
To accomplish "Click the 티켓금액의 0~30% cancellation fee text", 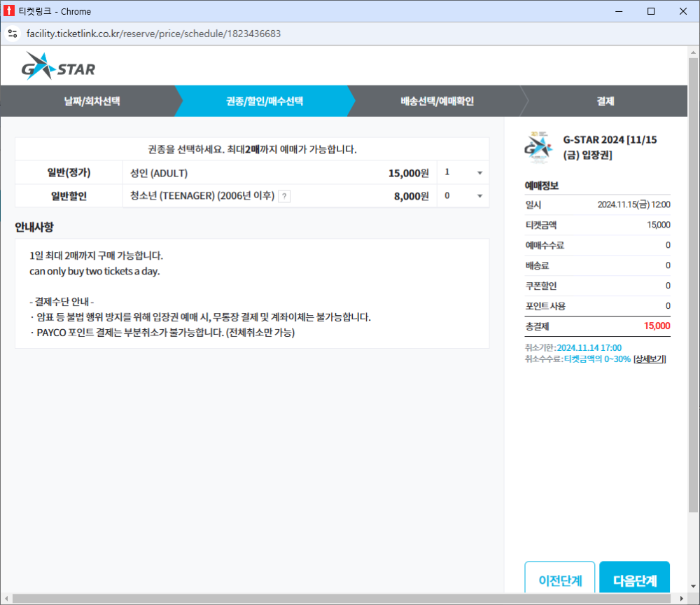I will tap(597, 359).
